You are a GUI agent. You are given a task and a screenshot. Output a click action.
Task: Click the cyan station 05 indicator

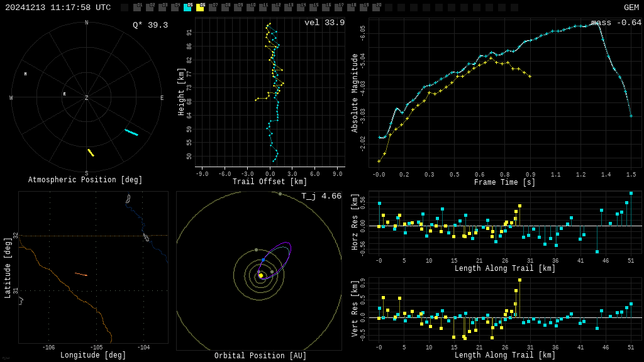click(187, 8)
